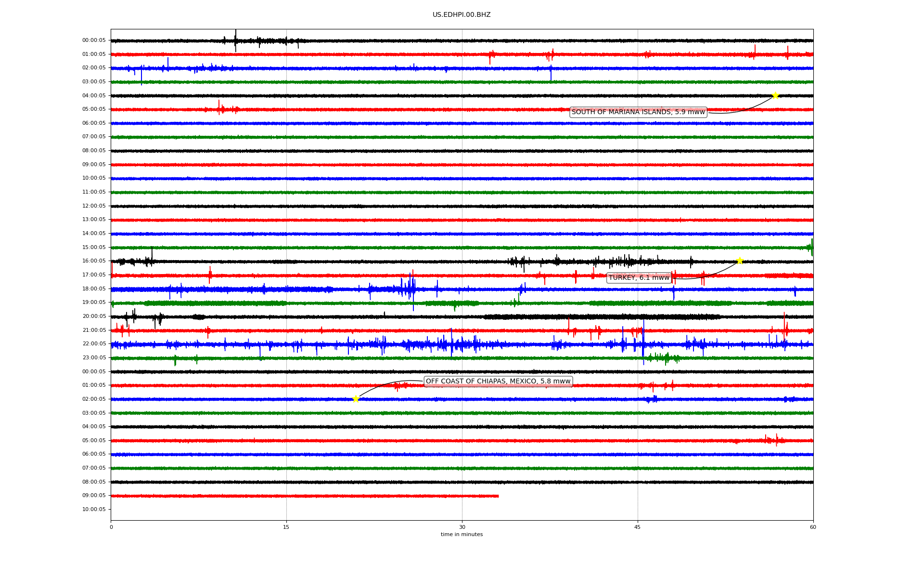Select the 19:00:05 time label
This screenshot has width=924, height=578.
click(94, 302)
